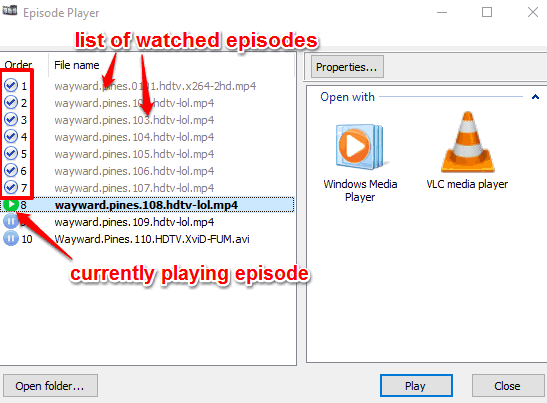Open the Properties dialog

tap(347, 67)
